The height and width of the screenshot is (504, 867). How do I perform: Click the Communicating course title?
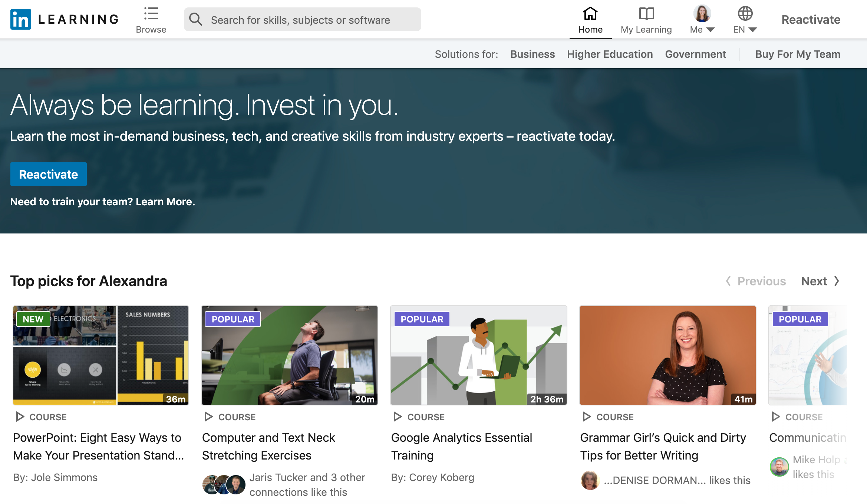pyautogui.click(x=808, y=438)
